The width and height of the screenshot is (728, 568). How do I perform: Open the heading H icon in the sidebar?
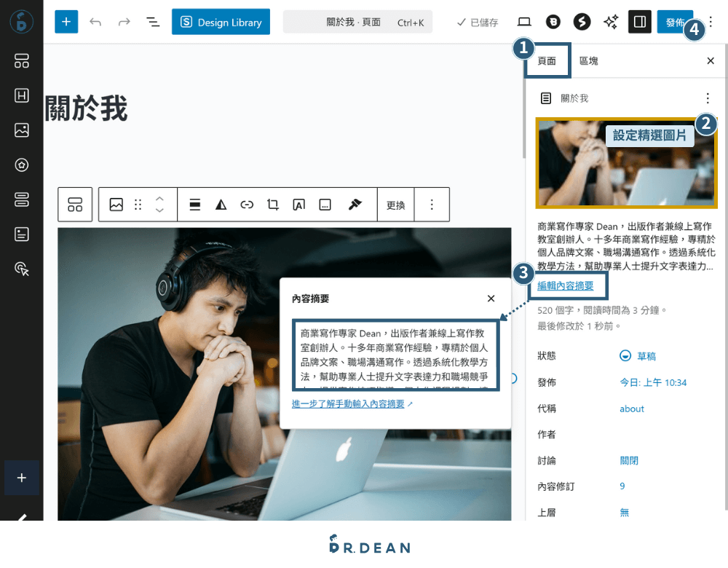[21, 95]
